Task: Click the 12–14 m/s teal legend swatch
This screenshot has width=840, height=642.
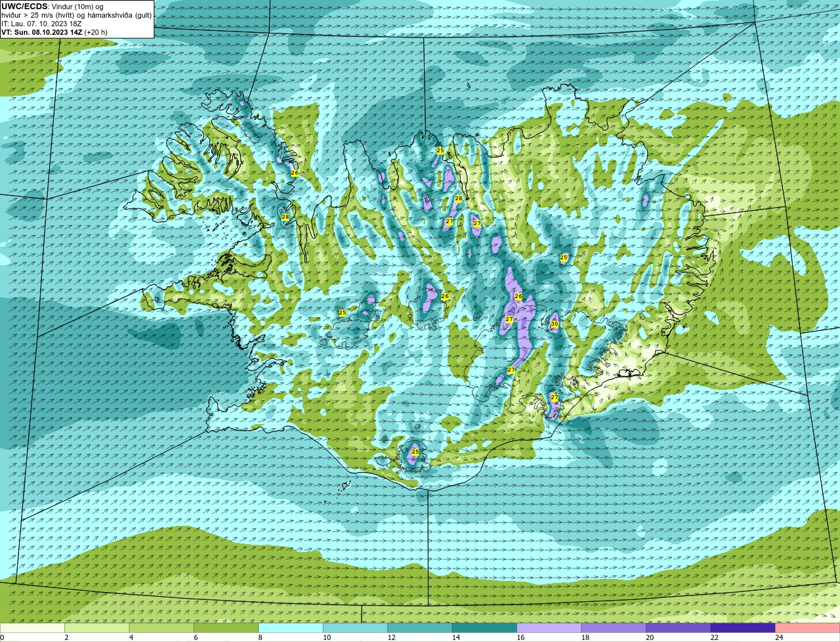Action: [420, 628]
